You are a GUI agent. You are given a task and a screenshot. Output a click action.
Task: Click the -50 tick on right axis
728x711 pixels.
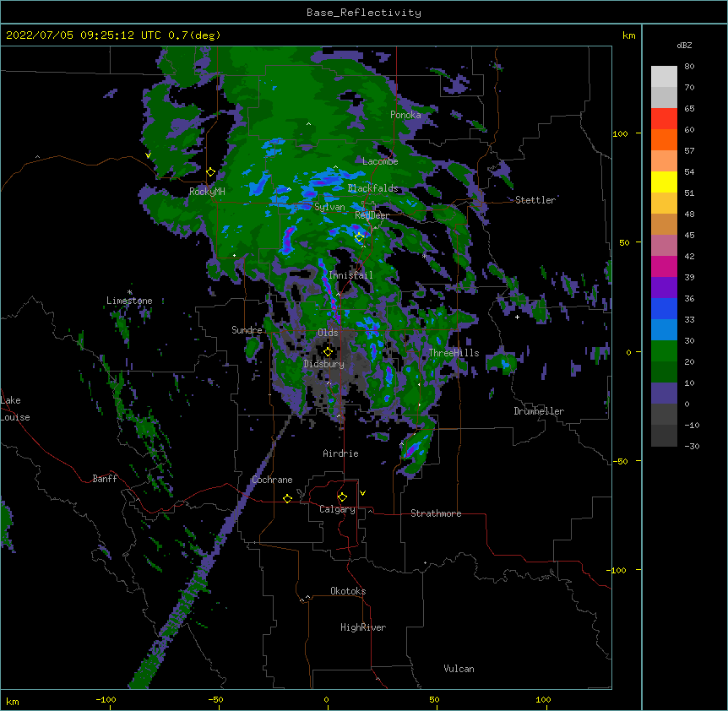pyautogui.click(x=620, y=461)
